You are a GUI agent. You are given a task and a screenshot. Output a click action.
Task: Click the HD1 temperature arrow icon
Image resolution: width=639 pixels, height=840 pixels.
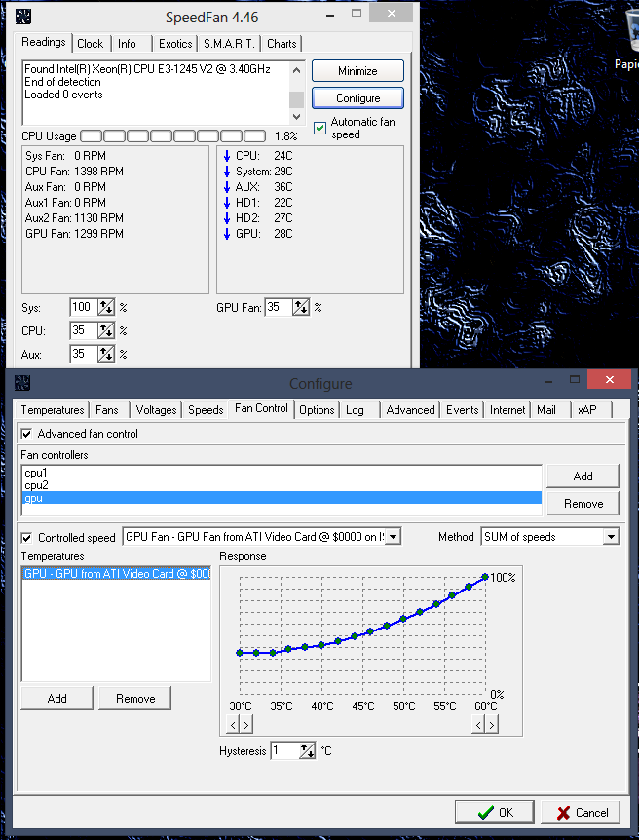coord(227,203)
